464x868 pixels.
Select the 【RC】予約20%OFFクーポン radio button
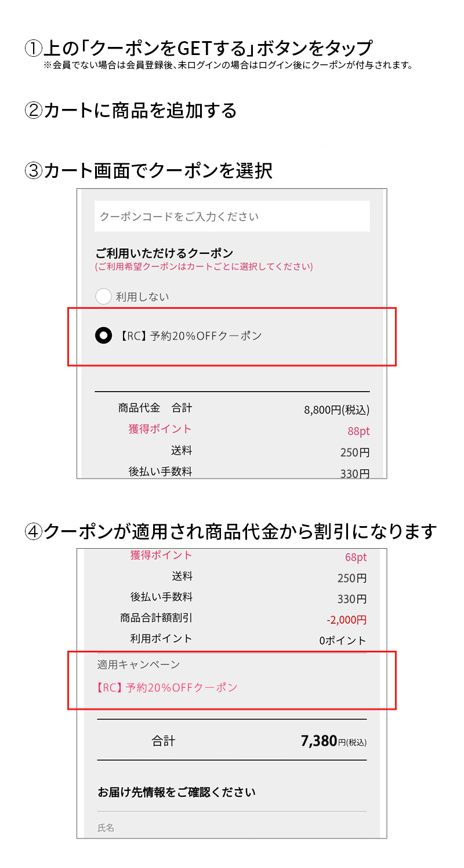click(103, 335)
